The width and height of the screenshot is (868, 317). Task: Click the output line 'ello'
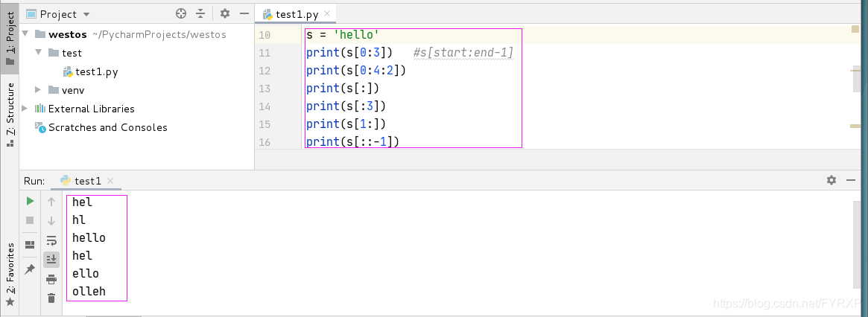click(x=85, y=273)
